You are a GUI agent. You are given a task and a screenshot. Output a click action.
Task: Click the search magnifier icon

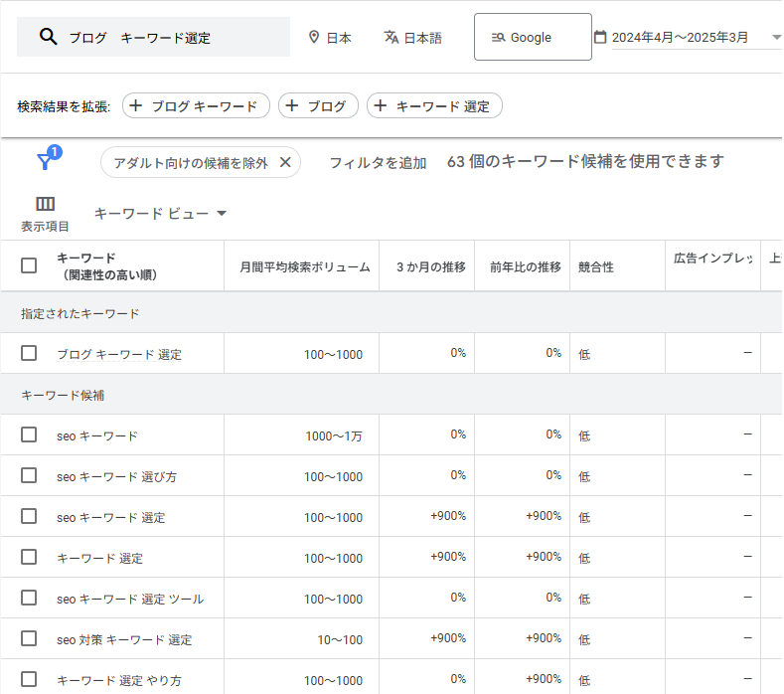(x=48, y=37)
